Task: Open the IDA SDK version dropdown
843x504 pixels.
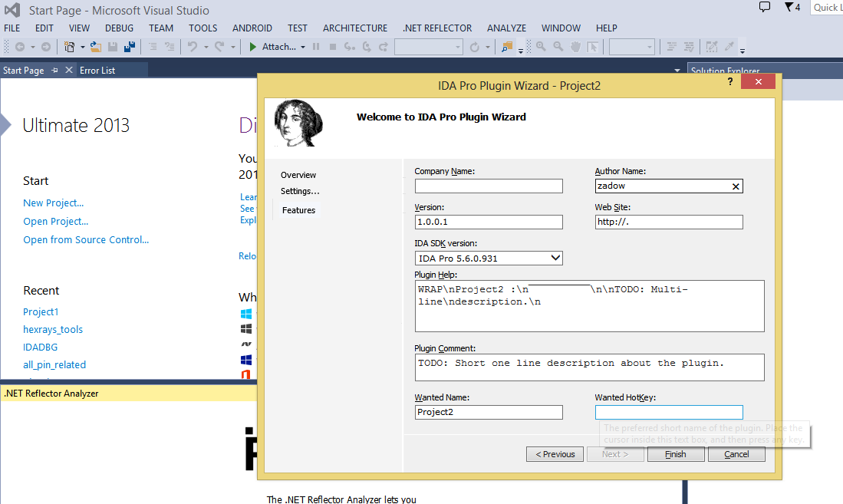Action: tap(555, 259)
